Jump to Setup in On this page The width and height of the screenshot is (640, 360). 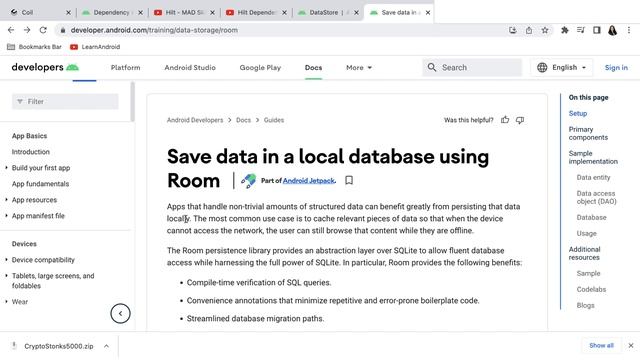pyautogui.click(x=578, y=113)
